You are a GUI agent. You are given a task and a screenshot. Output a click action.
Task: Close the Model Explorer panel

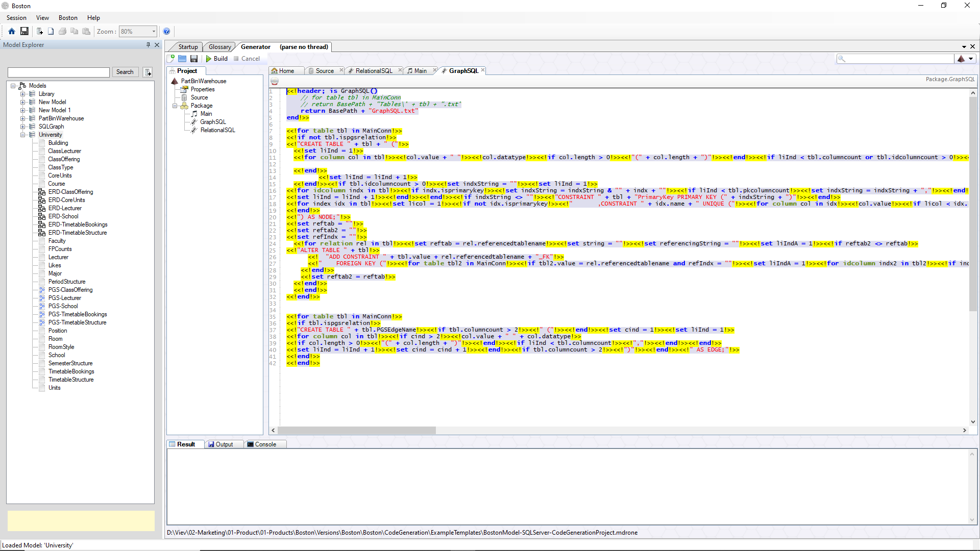pos(157,45)
